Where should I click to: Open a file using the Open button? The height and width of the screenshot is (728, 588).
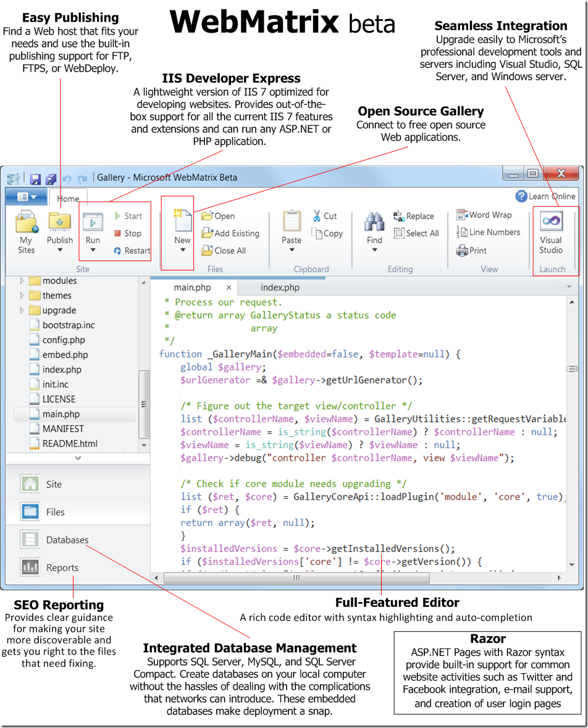click(x=218, y=216)
